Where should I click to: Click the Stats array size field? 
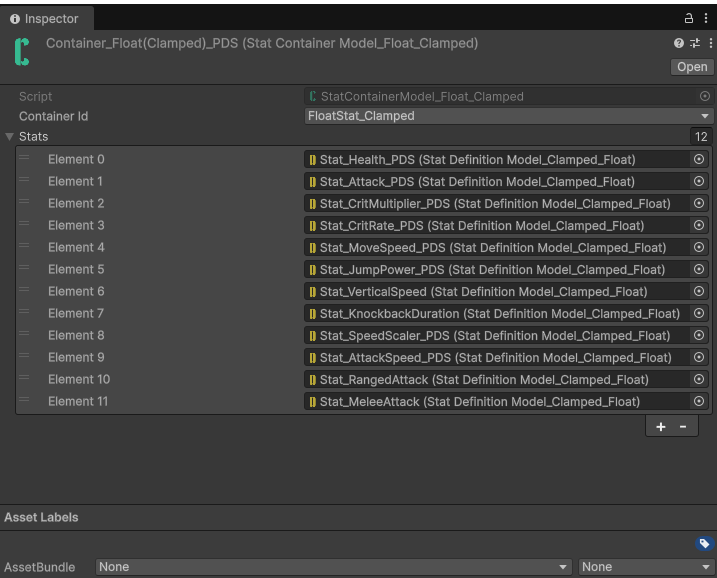point(701,137)
